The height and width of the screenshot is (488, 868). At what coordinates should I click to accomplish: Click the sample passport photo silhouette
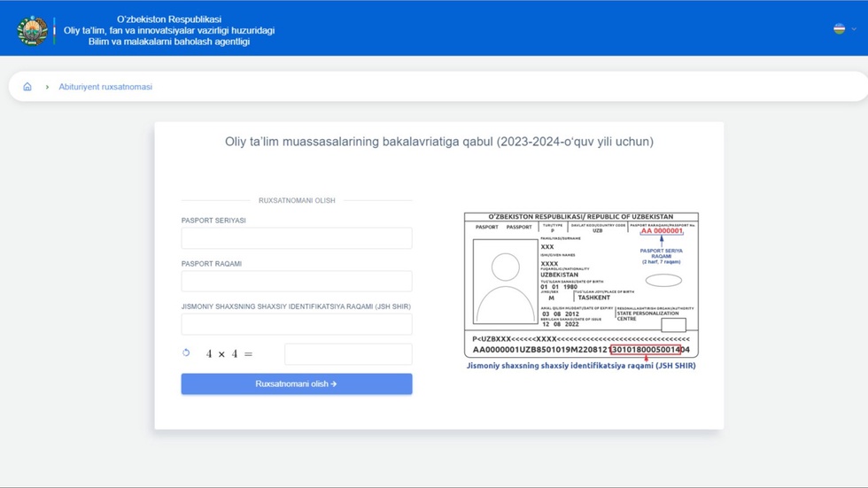pyautogui.click(x=505, y=282)
